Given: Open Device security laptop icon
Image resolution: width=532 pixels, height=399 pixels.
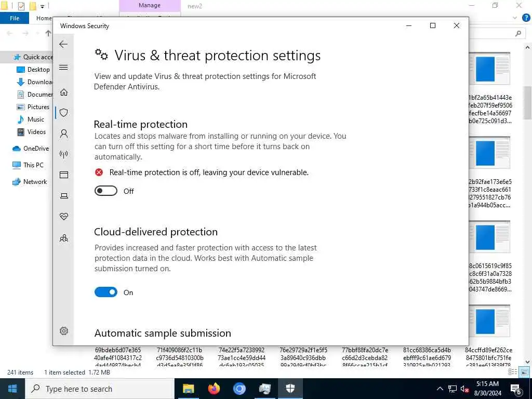Looking at the screenshot, I should (x=63, y=196).
